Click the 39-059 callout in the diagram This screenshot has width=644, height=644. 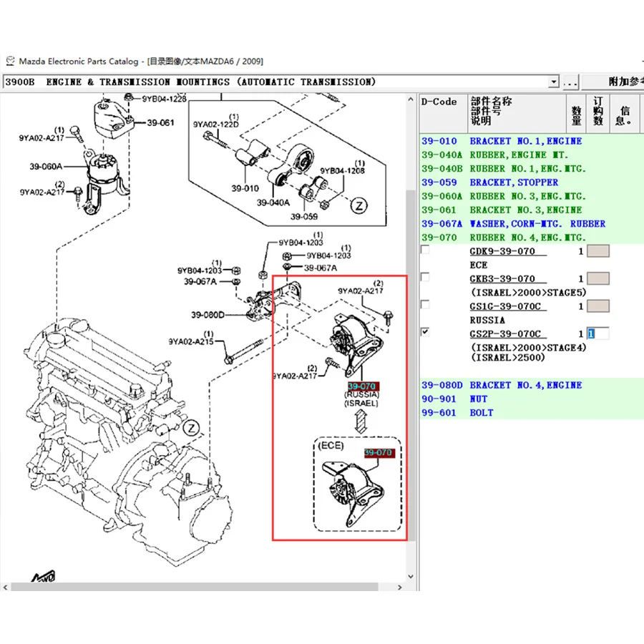[304, 216]
